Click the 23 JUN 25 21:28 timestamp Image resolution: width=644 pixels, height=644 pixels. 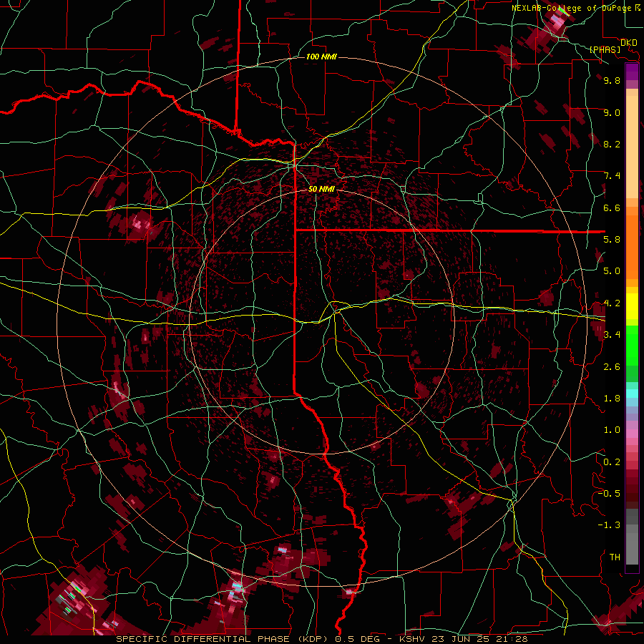point(481,639)
